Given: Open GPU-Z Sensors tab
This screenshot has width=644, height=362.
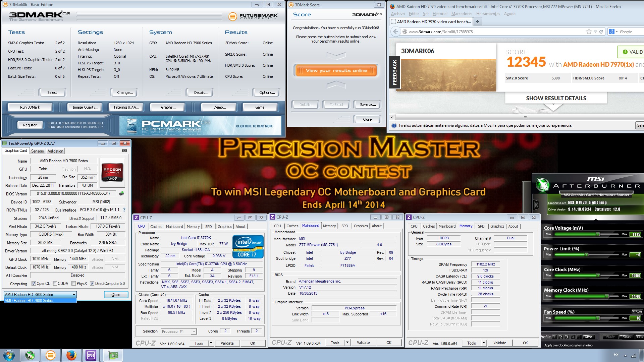Looking at the screenshot, I should point(37,151).
